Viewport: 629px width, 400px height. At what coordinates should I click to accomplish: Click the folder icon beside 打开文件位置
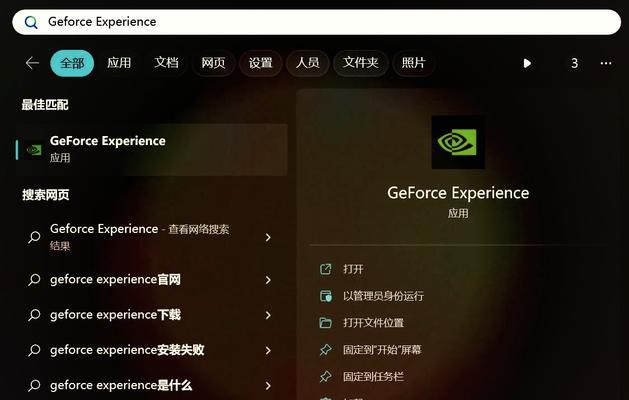pos(326,323)
